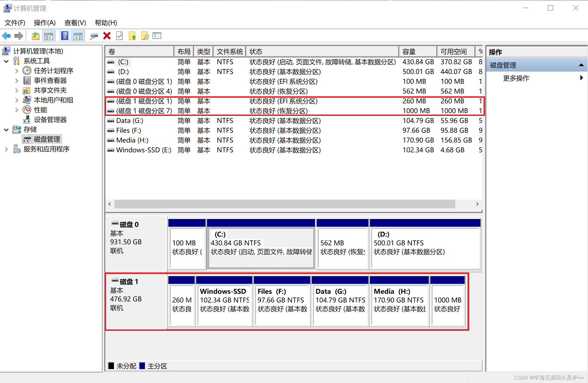
Task: Click the Properties checkmark page icon
Action: 119,36
